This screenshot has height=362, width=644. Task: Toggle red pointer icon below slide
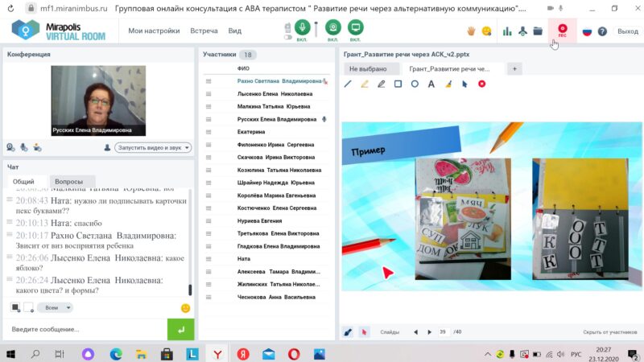[364, 332]
